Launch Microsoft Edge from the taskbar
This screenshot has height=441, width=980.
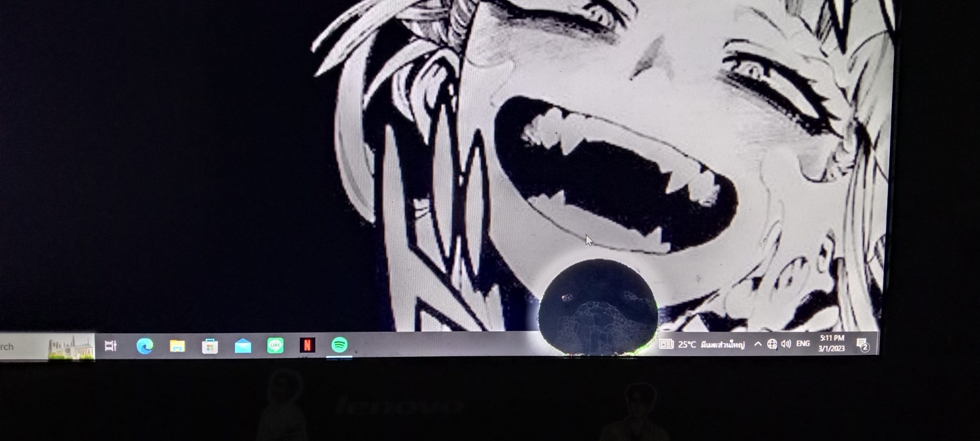[x=144, y=346]
